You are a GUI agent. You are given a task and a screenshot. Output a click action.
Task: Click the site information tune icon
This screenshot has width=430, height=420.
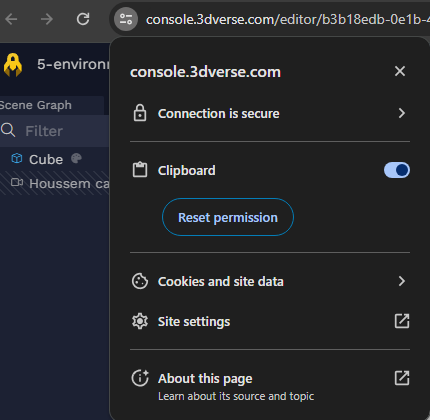coord(126,19)
